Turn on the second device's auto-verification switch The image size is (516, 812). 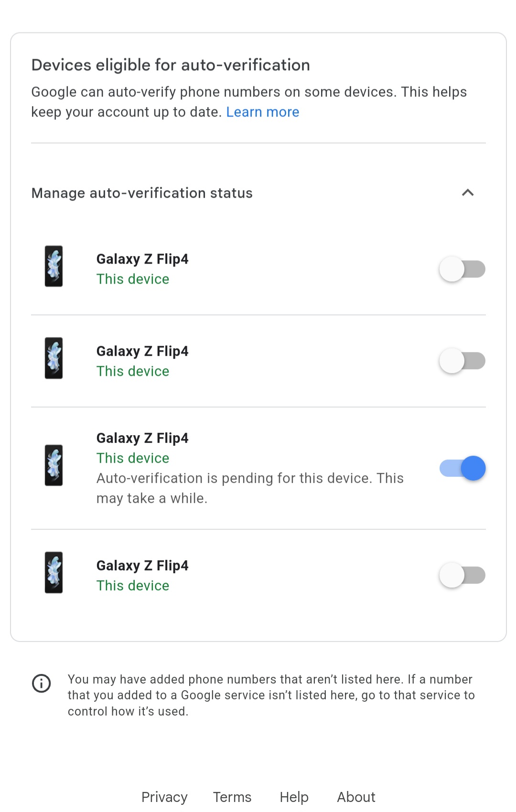tap(462, 361)
